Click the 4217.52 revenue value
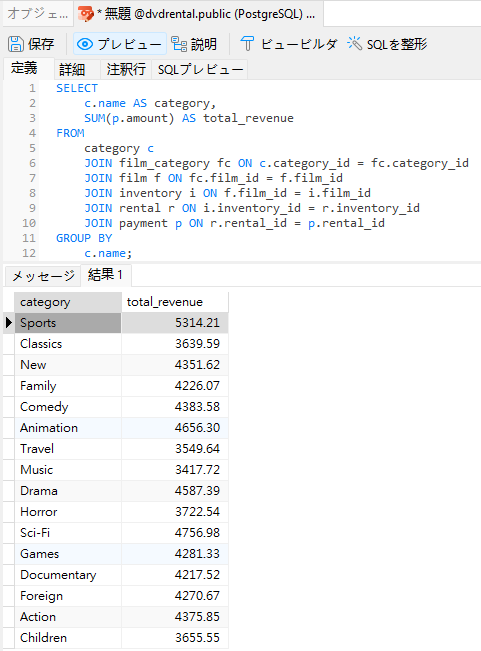The image size is (481, 651). [x=197, y=575]
